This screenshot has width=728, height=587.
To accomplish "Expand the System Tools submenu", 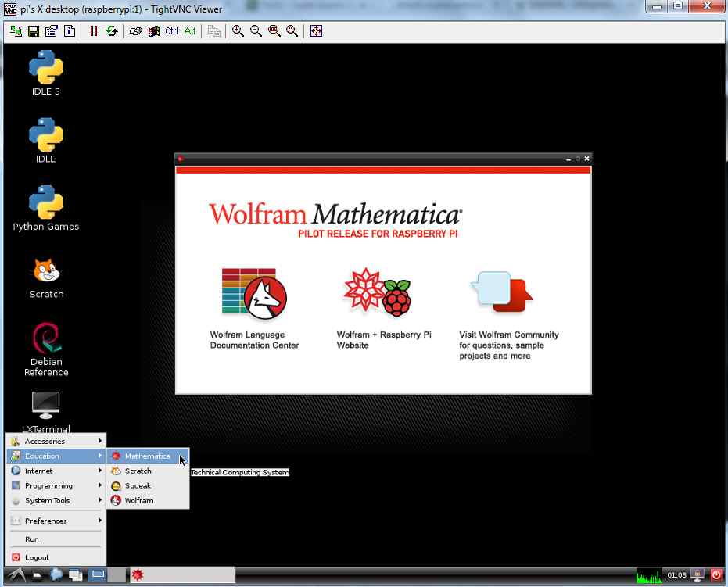I will [56, 501].
